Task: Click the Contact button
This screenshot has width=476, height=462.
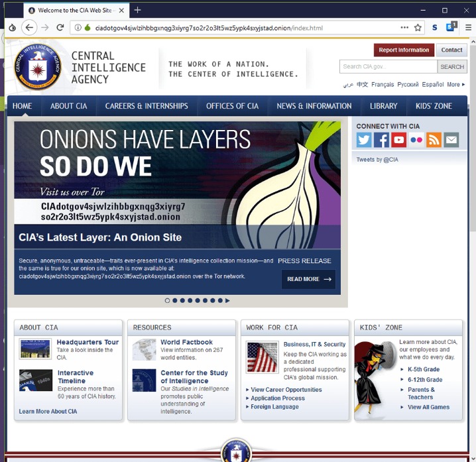Action: 451,50
